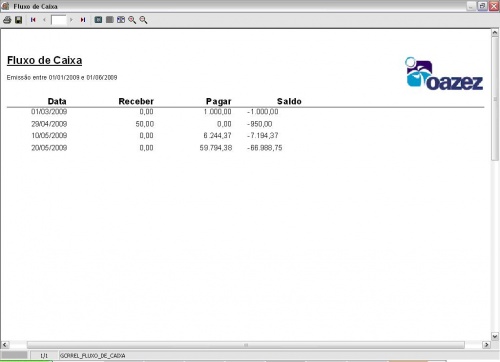The image size is (500, 362).
Task: Go to the previous page
Action: tap(44, 20)
